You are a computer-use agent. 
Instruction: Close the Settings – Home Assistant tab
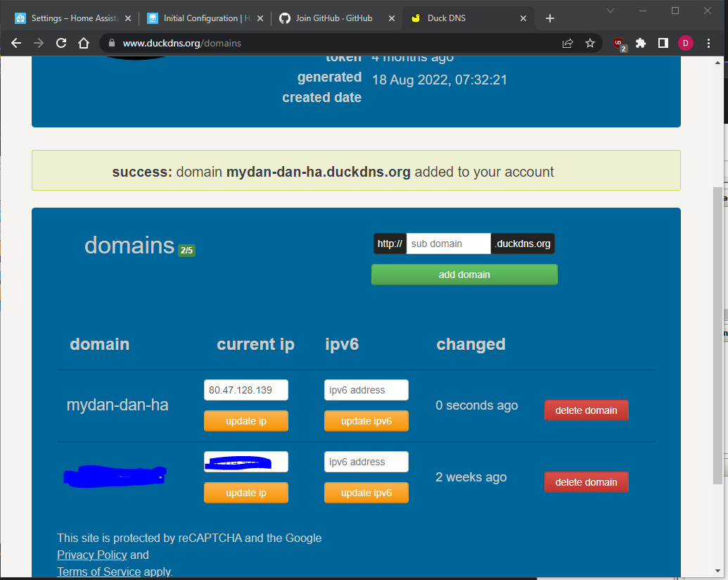128,18
